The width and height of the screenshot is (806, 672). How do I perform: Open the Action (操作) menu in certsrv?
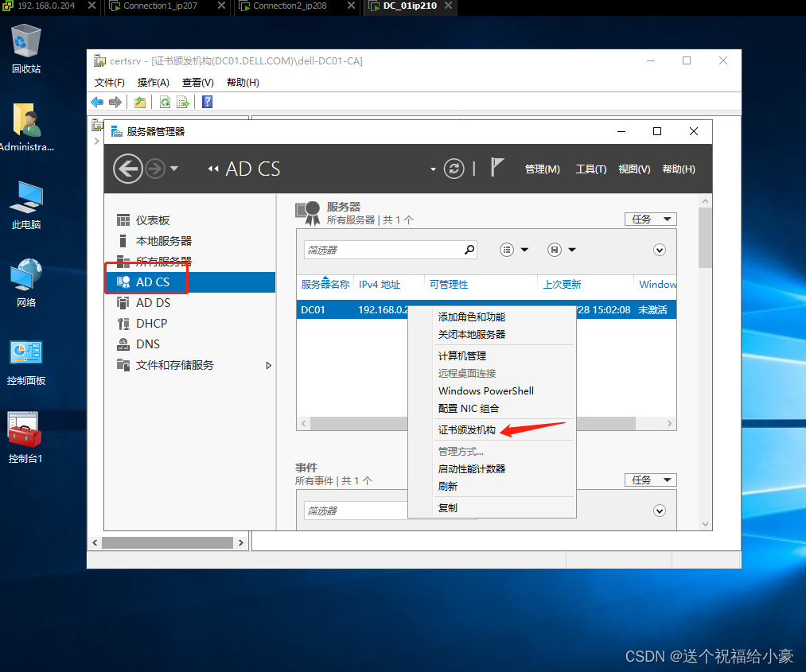[x=154, y=83]
